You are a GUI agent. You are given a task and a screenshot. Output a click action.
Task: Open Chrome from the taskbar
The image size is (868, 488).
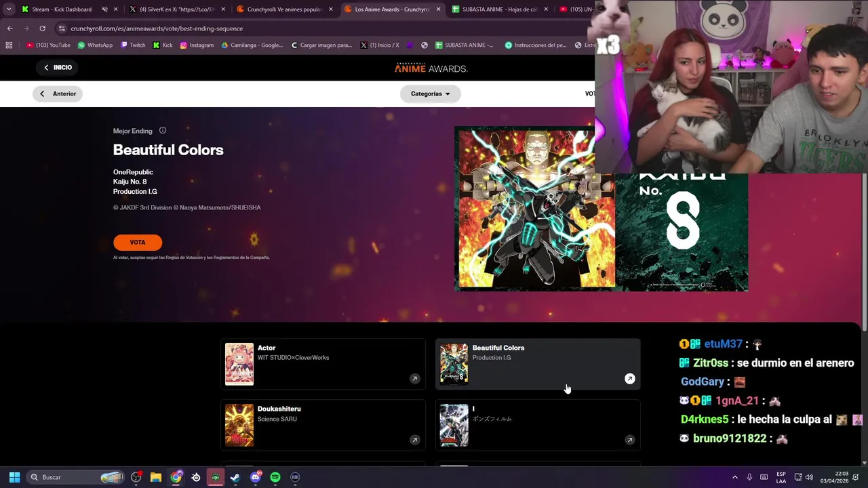coord(176,477)
